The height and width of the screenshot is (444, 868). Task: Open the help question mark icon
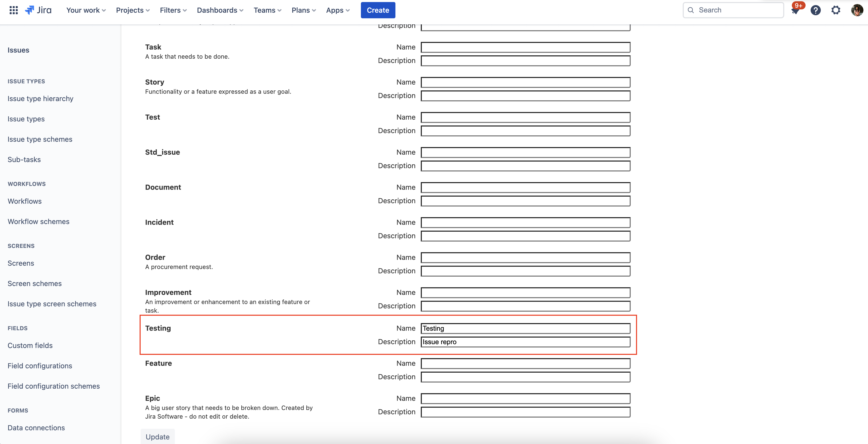point(815,10)
